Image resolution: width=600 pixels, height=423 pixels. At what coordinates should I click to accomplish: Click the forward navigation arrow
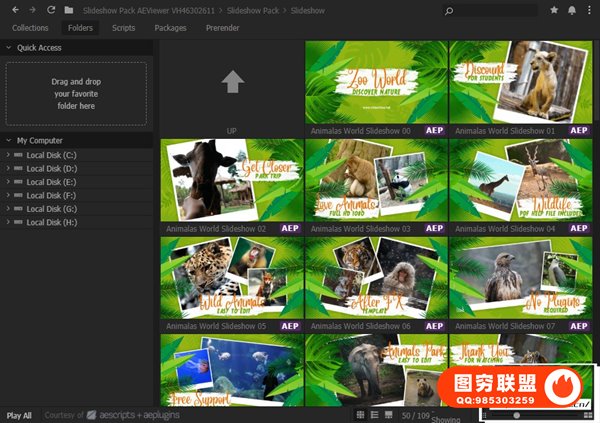pyautogui.click(x=32, y=10)
